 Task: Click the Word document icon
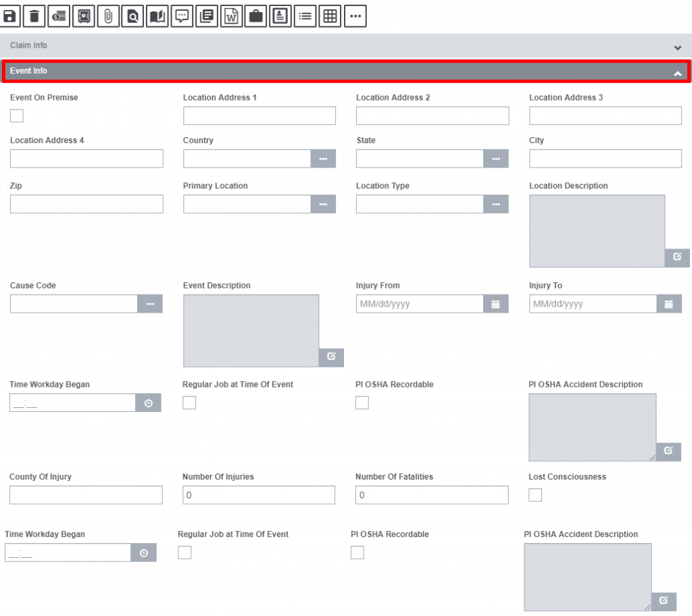231,16
